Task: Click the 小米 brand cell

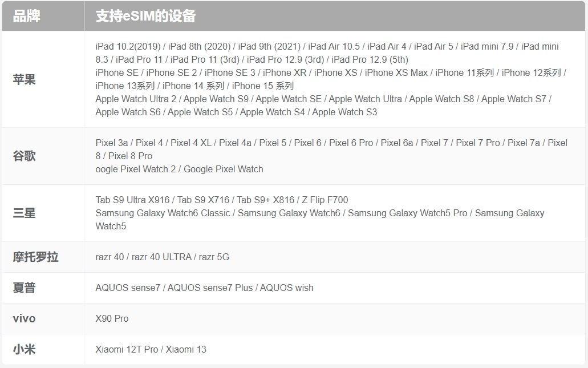Action: [x=25, y=349]
